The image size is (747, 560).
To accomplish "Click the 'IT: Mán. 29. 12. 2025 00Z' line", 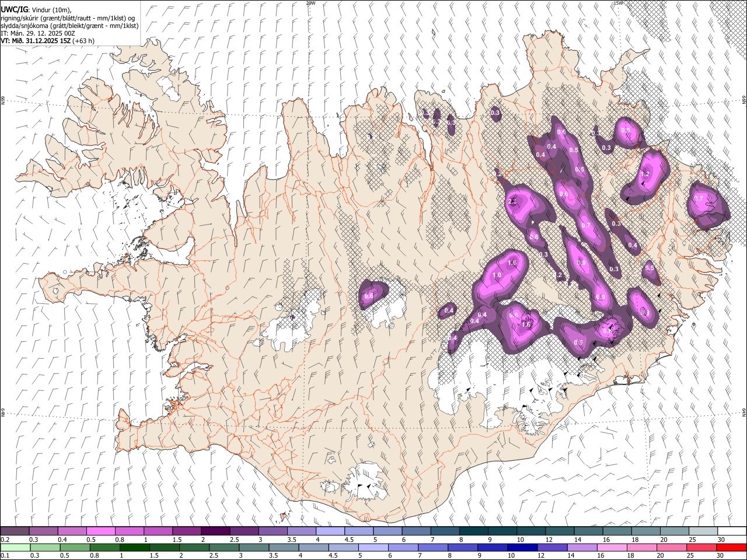I will 38,33.
